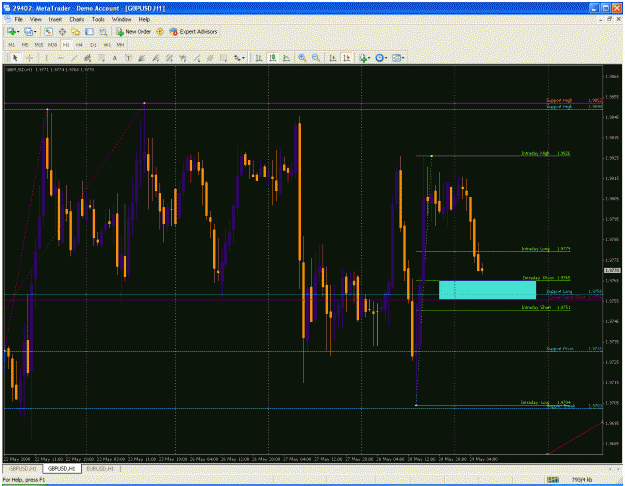Viewport: 625px width, 486px height.
Task: Select the Text tool marked A
Action: coord(115,58)
